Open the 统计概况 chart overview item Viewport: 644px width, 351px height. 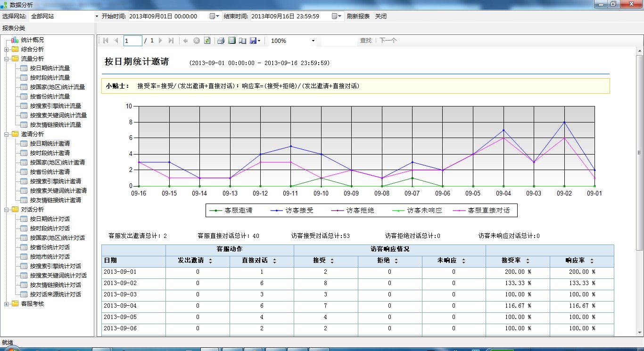pyautogui.click(x=32, y=40)
